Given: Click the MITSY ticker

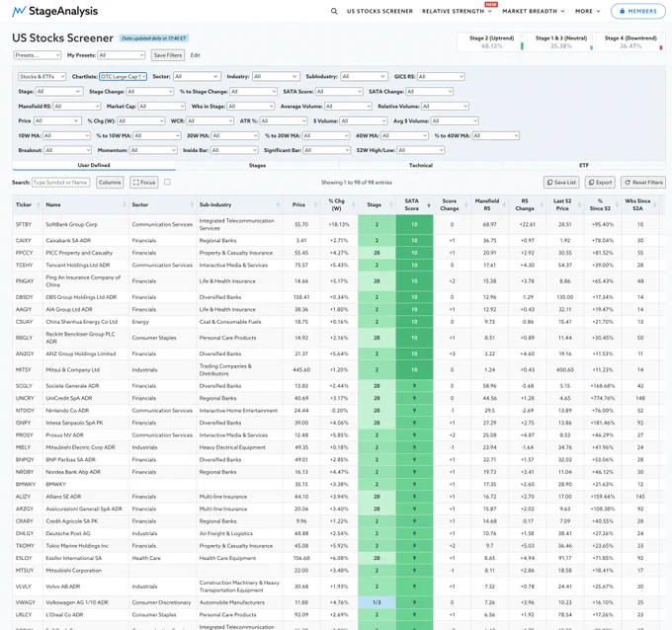Looking at the screenshot, I should coord(24,370).
